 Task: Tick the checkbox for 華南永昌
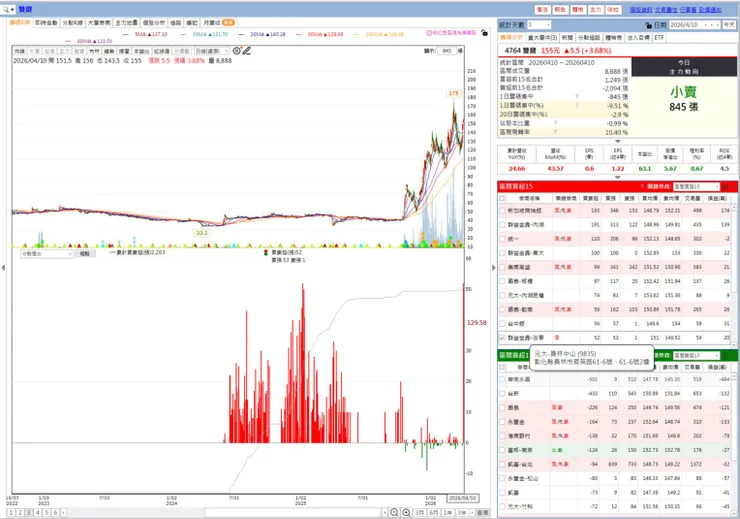[502, 379]
